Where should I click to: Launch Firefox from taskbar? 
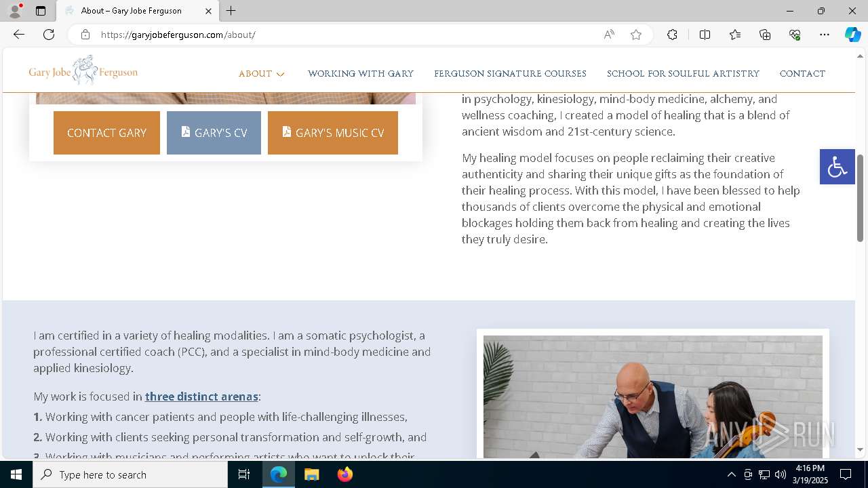pyautogui.click(x=345, y=474)
